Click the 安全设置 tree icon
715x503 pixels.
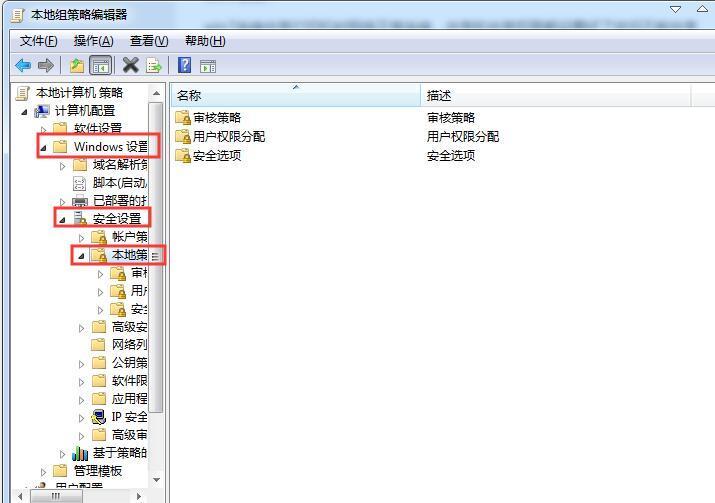80,218
